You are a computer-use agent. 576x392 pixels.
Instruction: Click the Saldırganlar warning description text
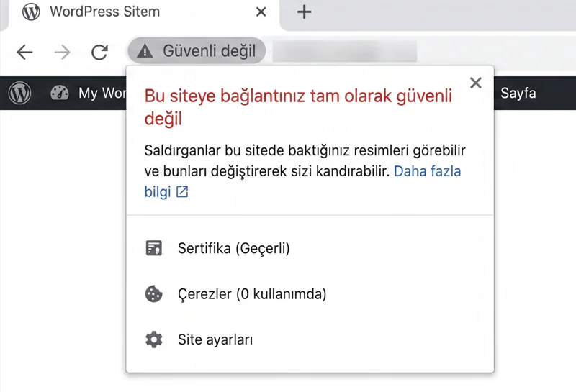(x=305, y=161)
